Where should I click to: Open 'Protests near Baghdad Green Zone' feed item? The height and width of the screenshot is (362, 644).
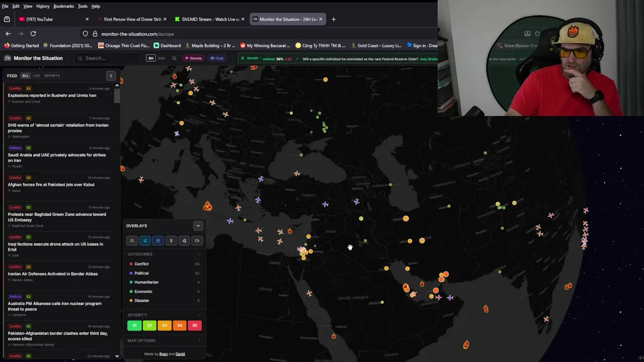[57, 217]
